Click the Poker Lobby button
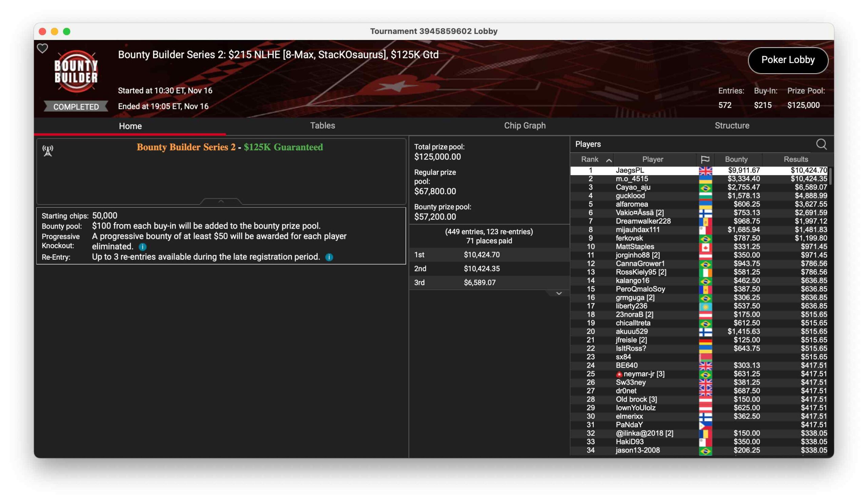 787,60
